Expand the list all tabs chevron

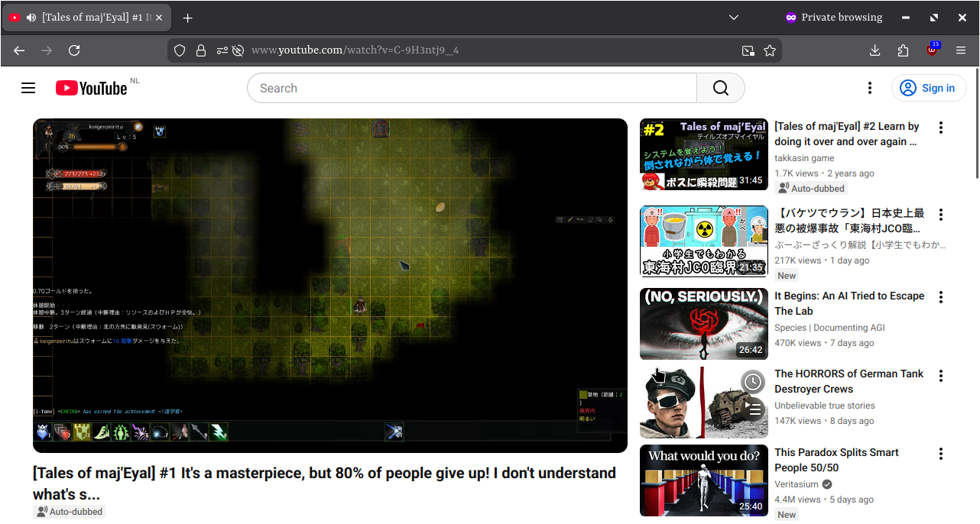(734, 18)
